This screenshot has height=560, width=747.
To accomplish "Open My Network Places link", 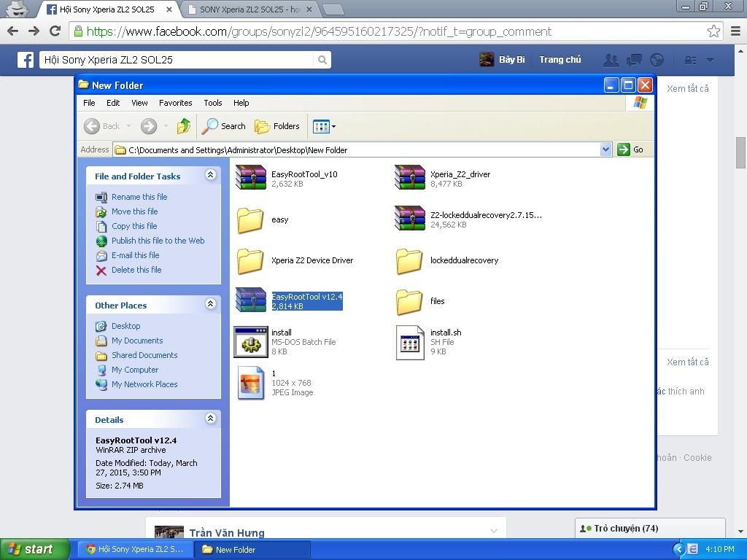I will pos(144,384).
